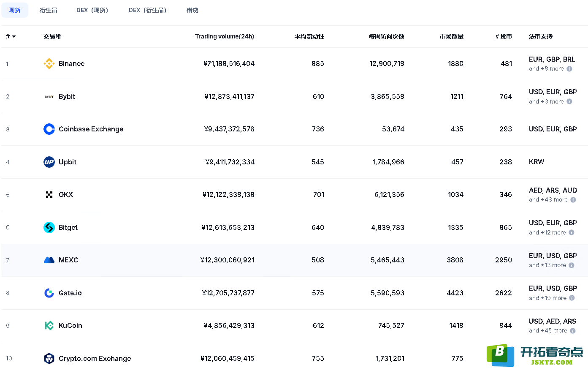Switch to the 衍生品 tab
Screen dimensions: 588x368
49,10
